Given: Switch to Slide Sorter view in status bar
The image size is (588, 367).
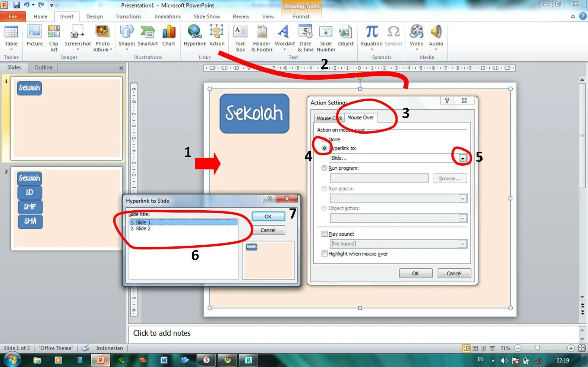Looking at the screenshot, I should click(475, 348).
